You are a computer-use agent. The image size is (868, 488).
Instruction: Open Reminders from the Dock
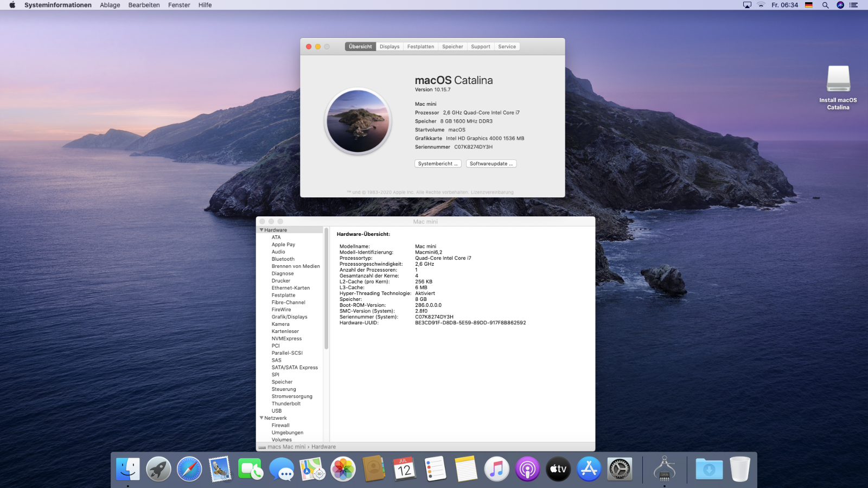point(435,469)
